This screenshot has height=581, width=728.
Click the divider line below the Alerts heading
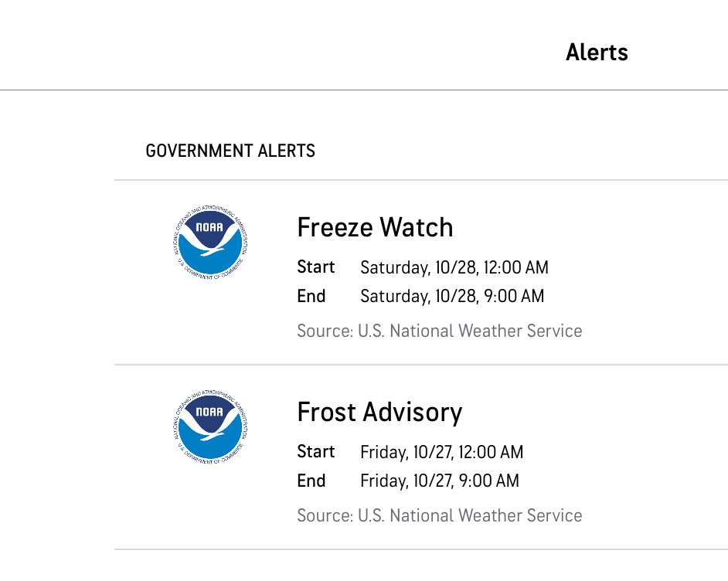point(363,90)
